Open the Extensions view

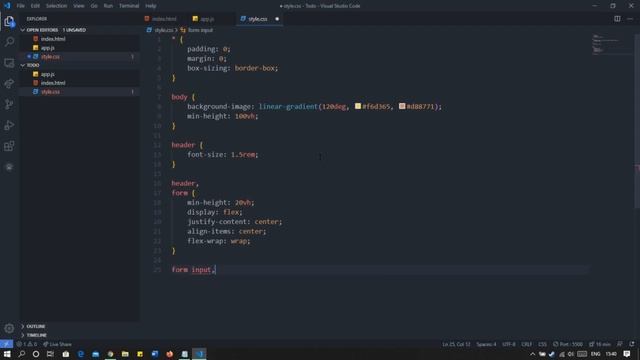coord(9,146)
